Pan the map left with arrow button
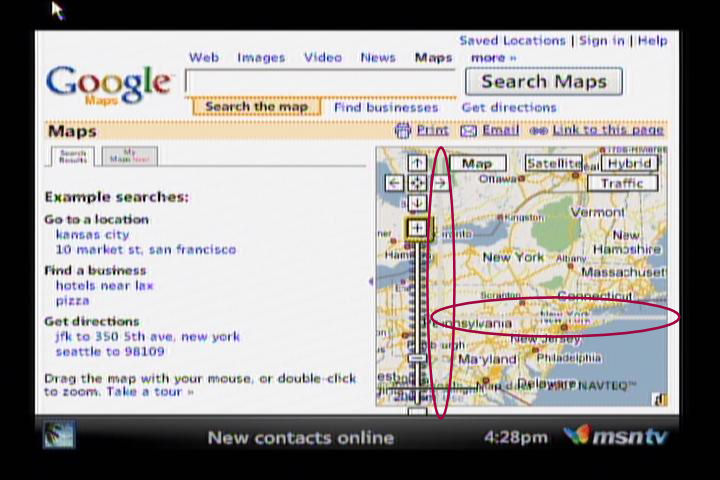Screen dimensions: 720x480 (x=394, y=183)
